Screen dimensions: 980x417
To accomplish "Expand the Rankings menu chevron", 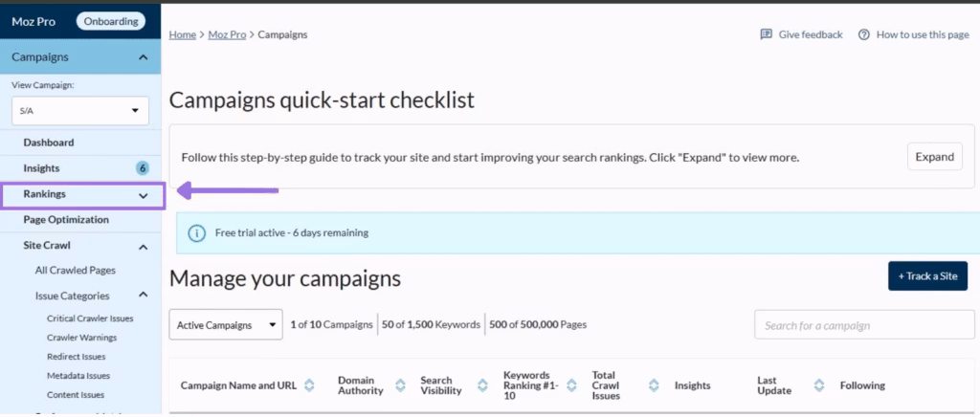I will coord(144,195).
